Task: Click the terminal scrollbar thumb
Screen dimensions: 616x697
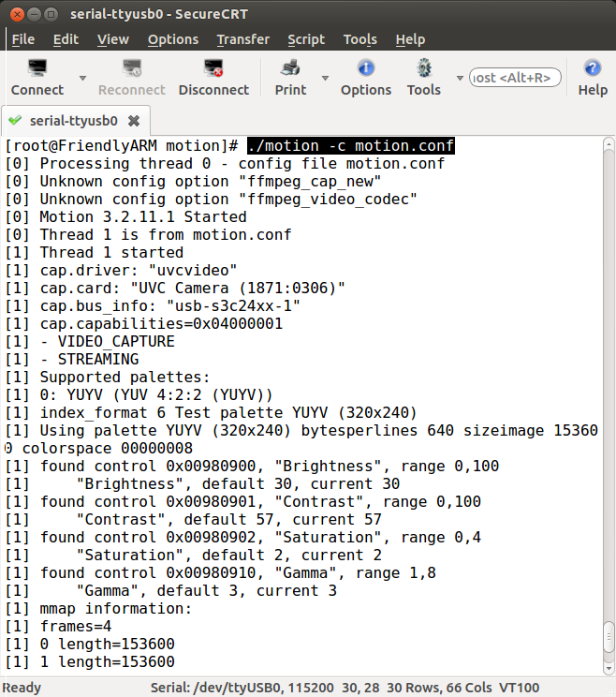Action: (x=609, y=637)
